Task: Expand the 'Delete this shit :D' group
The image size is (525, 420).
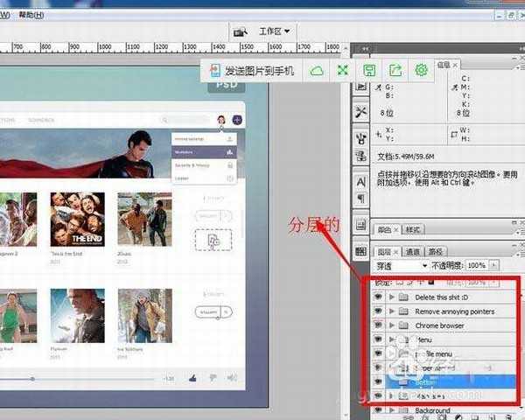Action: tap(392, 297)
